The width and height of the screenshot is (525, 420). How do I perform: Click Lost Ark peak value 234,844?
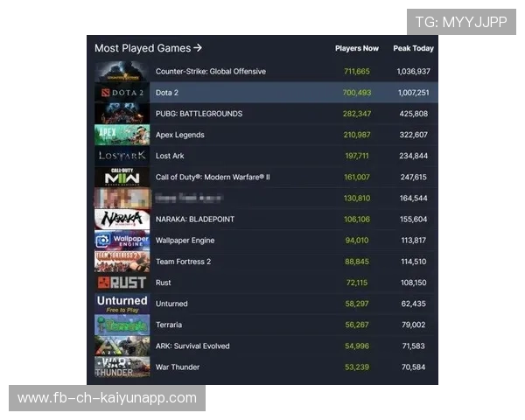[x=414, y=156]
